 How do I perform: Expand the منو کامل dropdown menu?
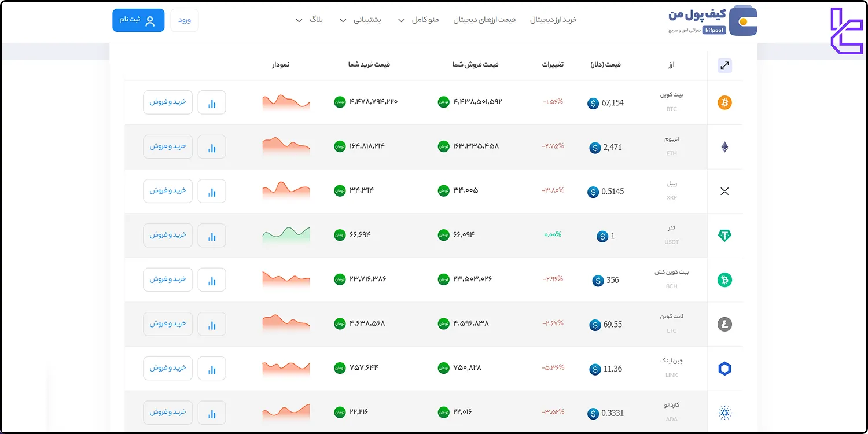[x=418, y=20]
